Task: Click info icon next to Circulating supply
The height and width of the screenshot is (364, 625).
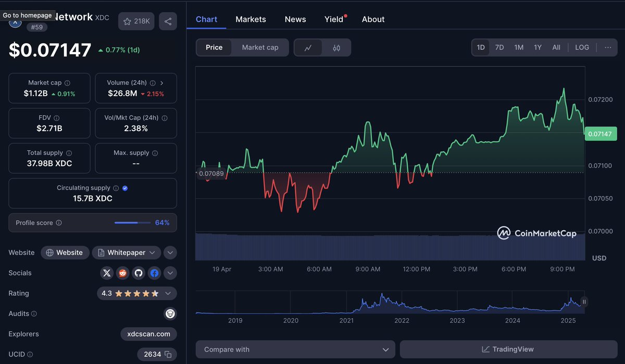Action: click(x=116, y=188)
